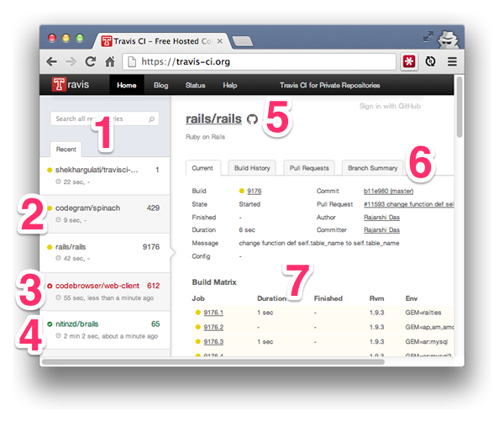Click the vertical page scrollbar
504x421 pixels.
[x=459, y=107]
